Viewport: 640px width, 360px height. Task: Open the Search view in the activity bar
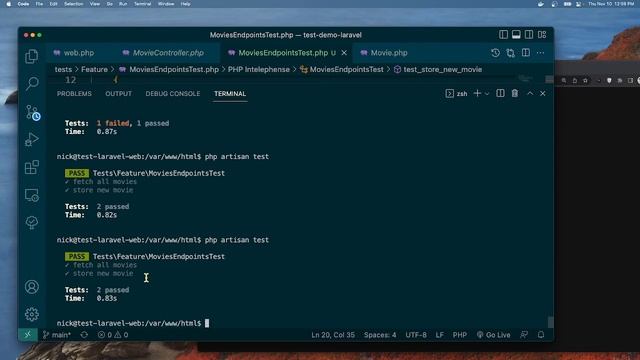point(31,83)
